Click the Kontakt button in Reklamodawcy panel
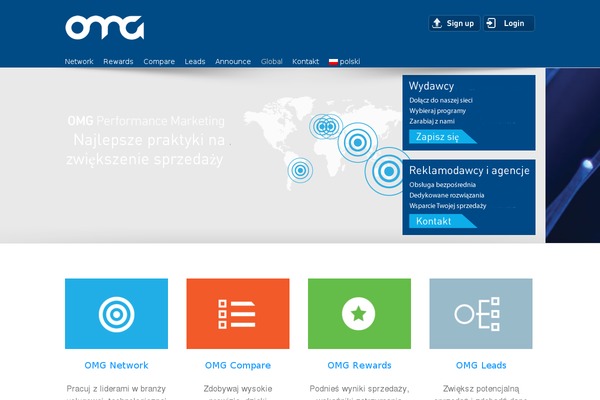Screen dimensions: 600x400 coord(442,221)
